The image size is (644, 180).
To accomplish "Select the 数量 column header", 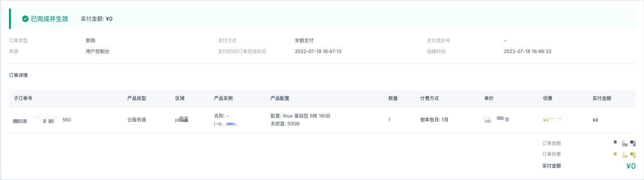I will coord(393,98).
